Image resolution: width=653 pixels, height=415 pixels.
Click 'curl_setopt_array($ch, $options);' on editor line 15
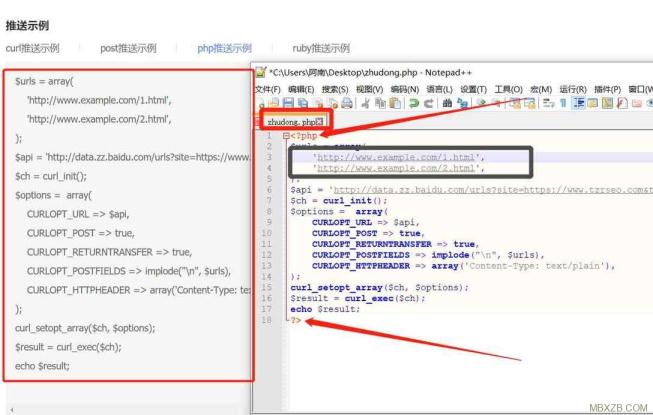click(379, 288)
